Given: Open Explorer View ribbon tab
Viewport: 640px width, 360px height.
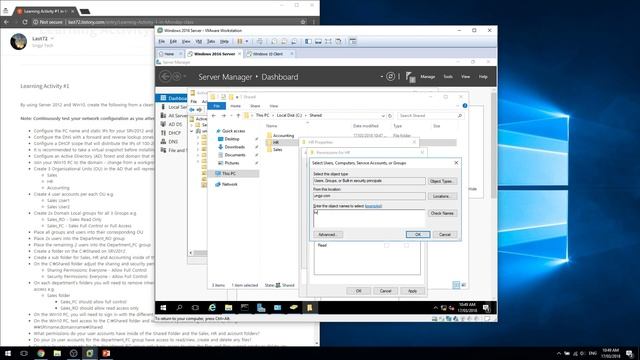Looking at the screenshot, I should tap(273, 106).
